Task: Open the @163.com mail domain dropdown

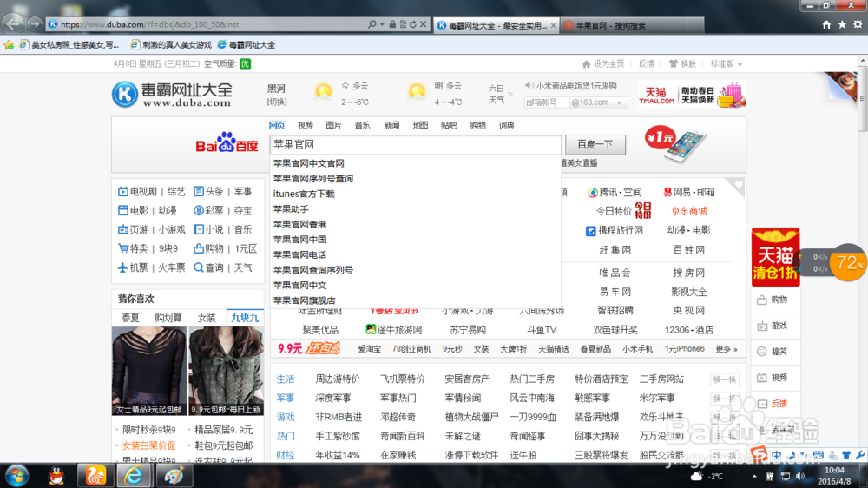Action: pos(619,102)
